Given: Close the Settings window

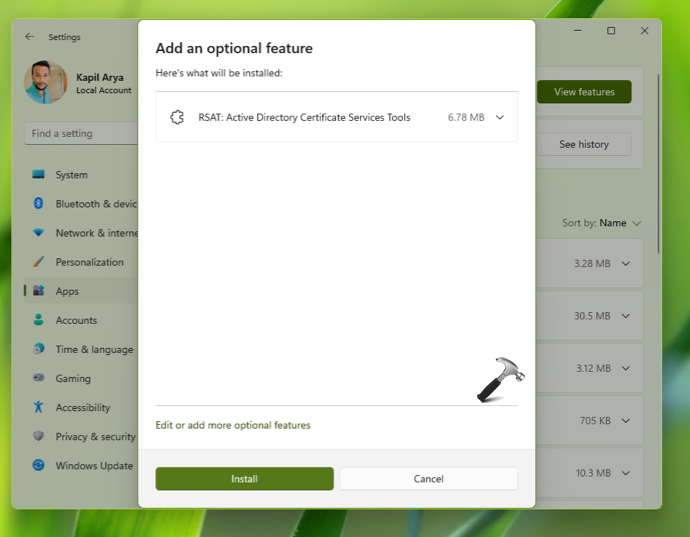Looking at the screenshot, I should [x=644, y=30].
